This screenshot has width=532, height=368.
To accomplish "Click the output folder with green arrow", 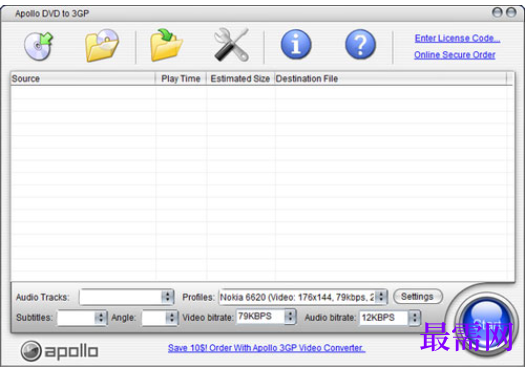I will 166,45.
